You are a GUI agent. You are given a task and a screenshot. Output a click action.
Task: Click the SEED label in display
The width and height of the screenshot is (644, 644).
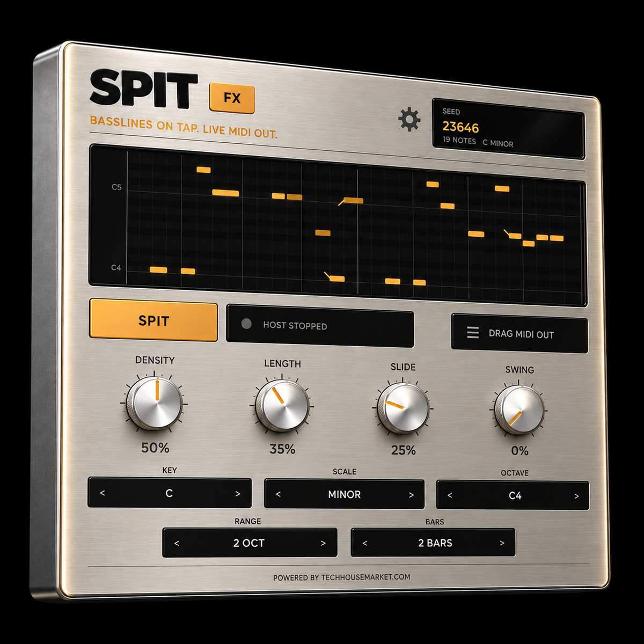(451, 112)
